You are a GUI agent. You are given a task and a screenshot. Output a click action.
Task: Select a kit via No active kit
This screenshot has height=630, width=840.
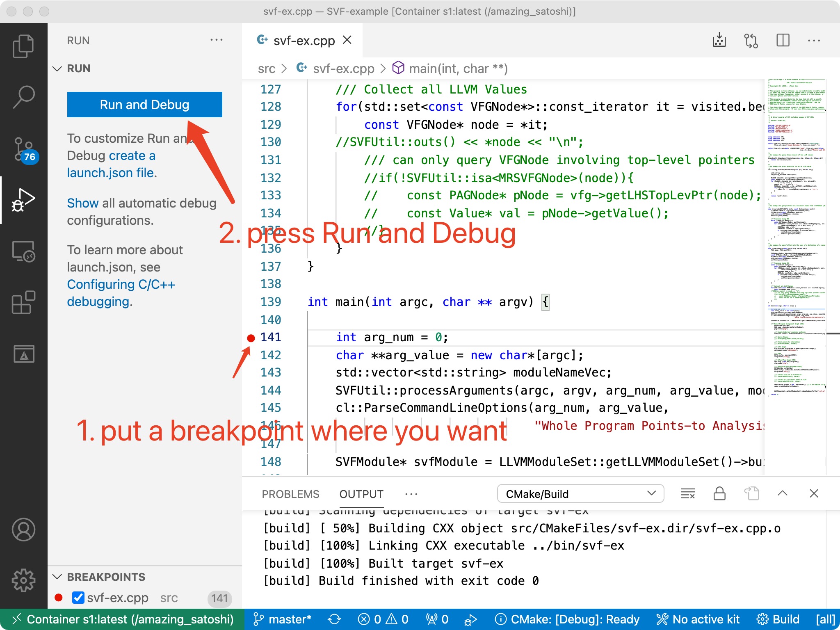(698, 619)
